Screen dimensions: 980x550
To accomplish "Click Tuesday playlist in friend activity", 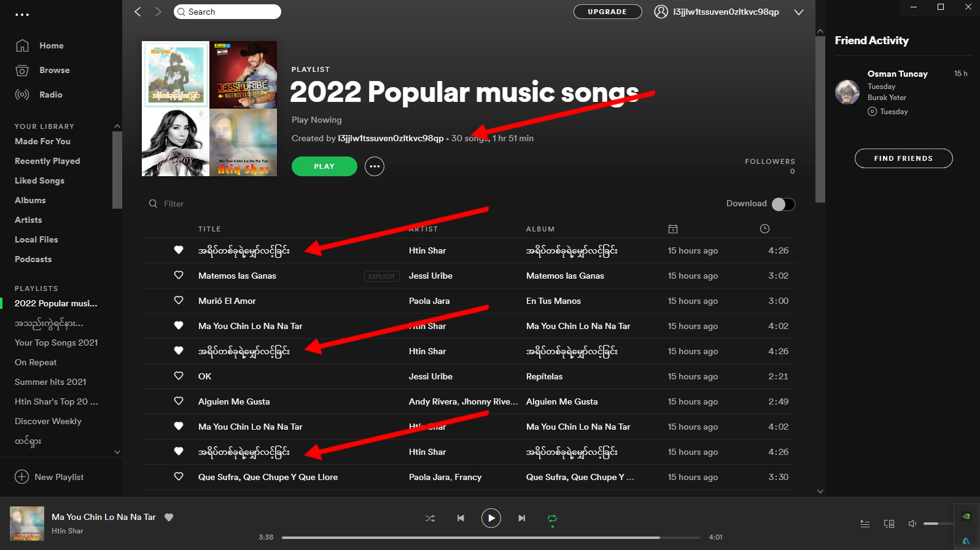I will [x=893, y=112].
